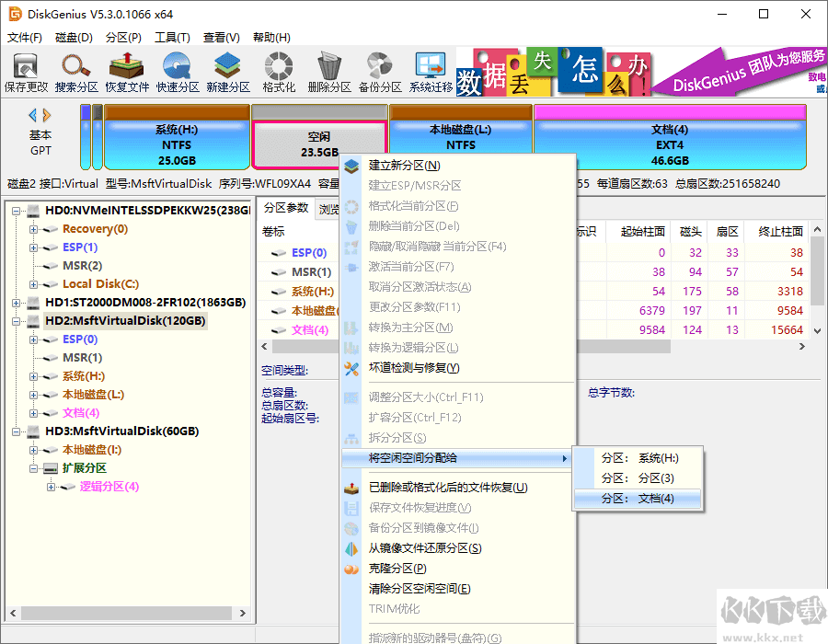The image size is (828, 644).
Task: Click the 删除分区 (Delete Partition) trash icon
Action: pyautogui.click(x=329, y=72)
